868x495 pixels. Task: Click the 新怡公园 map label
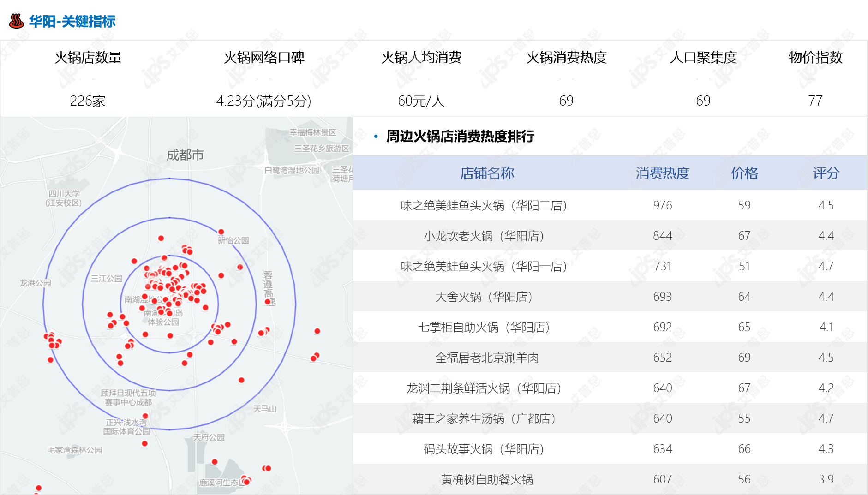[x=233, y=240]
